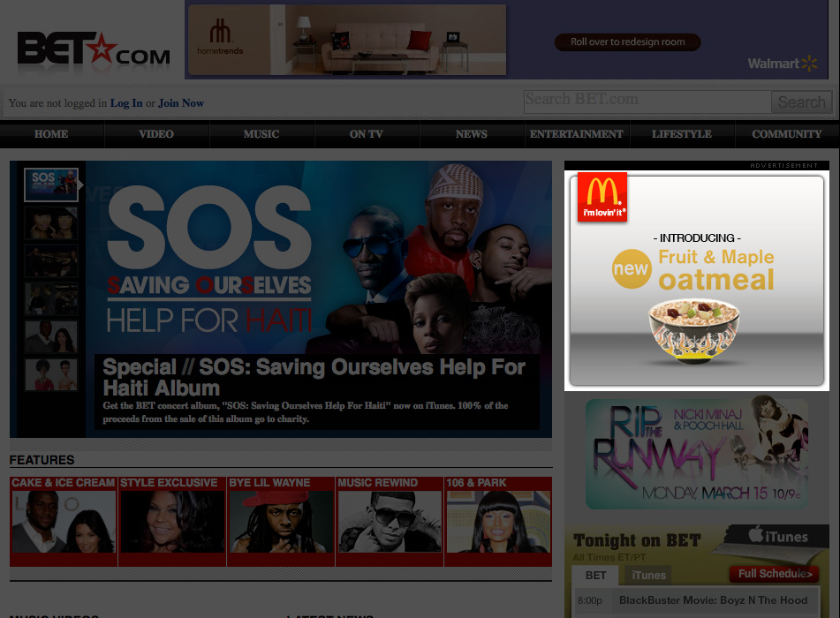Switch to the BET schedule tab
Image resolution: width=840 pixels, height=618 pixels.
[596, 575]
